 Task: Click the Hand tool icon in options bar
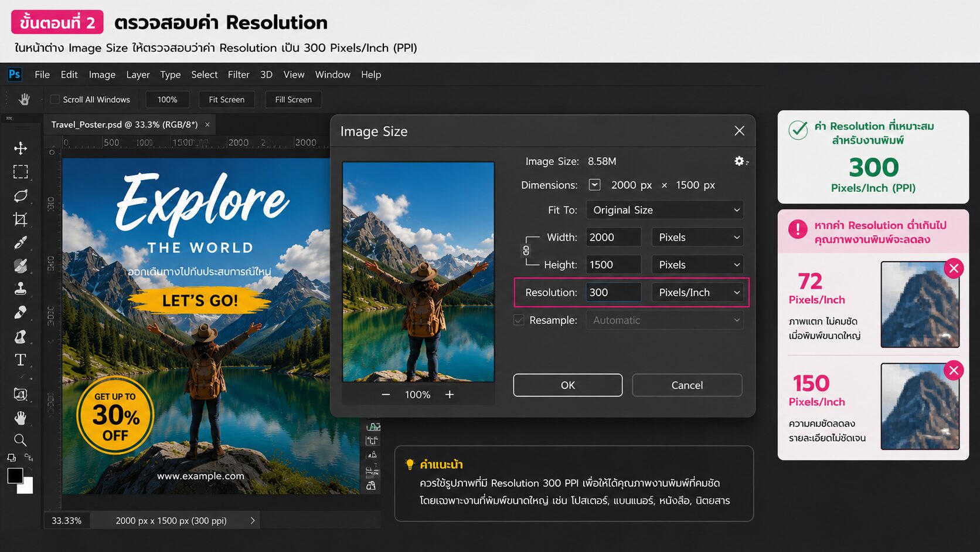pyautogui.click(x=24, y=99)
